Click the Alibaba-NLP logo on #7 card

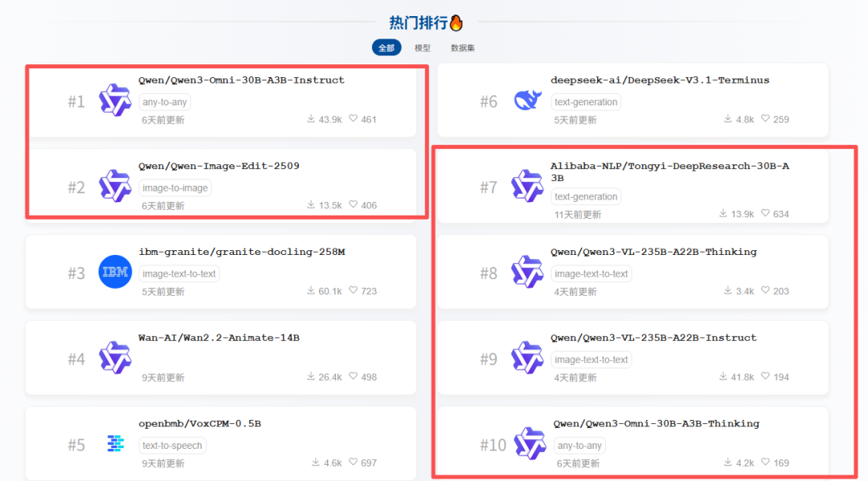[527, 186]
